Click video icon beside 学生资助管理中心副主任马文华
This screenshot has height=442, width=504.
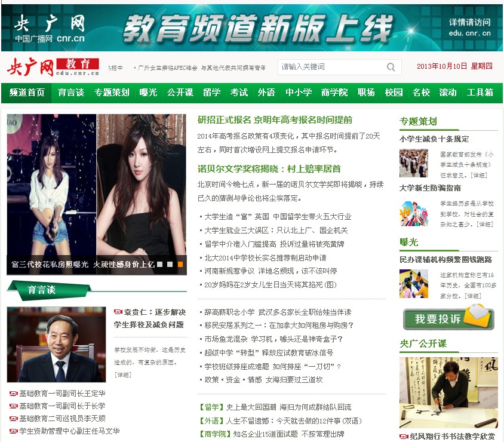pos(13,431)
